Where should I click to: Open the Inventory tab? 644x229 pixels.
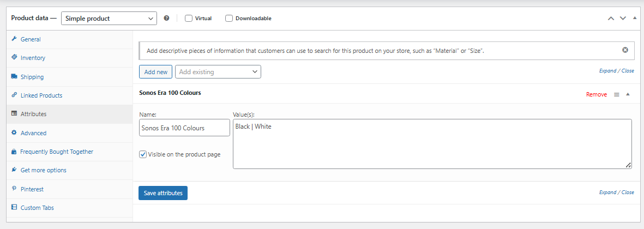point(69,58)
